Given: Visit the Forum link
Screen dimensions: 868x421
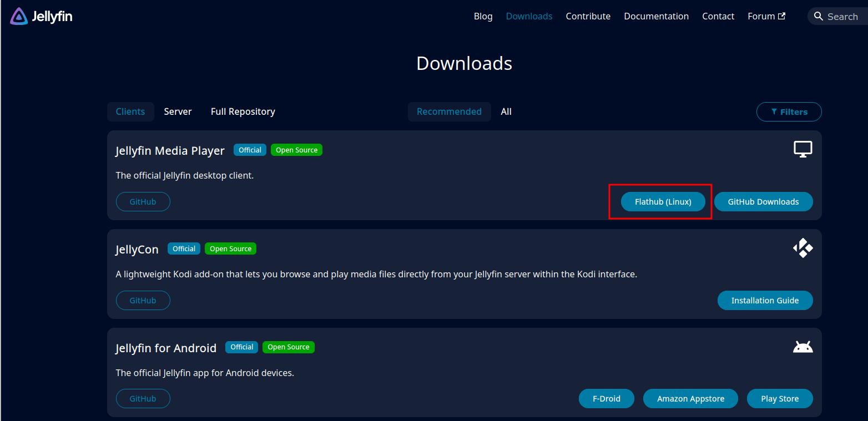Looking at the screenshot, I should point(766,16).
